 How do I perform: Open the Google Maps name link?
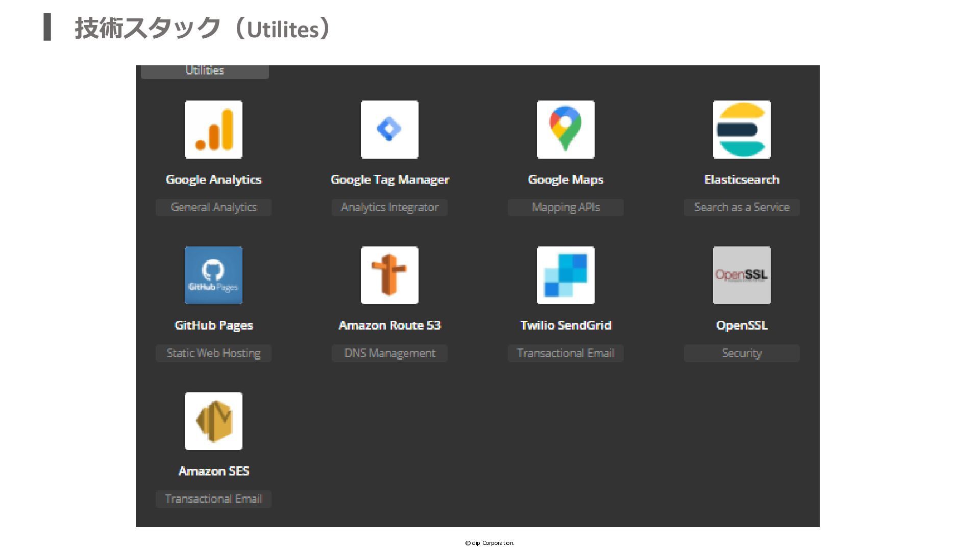[566, 180]
